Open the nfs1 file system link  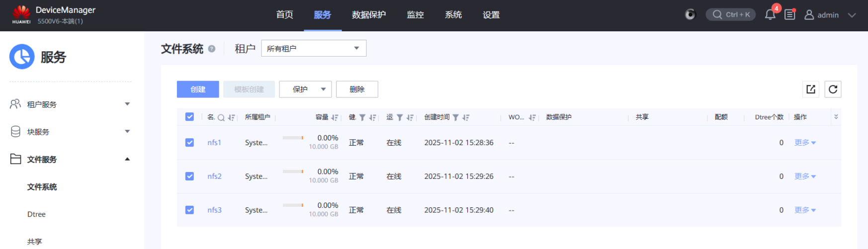click(214, 143)
